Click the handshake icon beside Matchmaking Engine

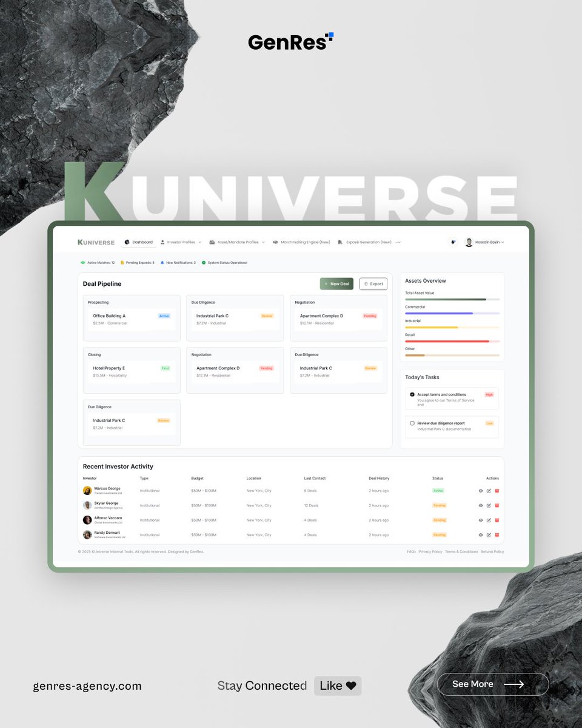275,242
